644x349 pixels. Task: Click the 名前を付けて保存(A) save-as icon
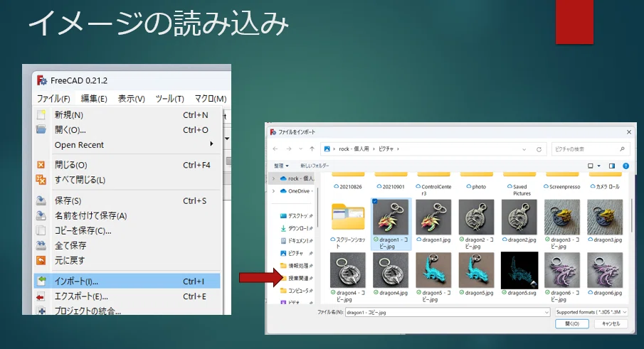[41, 215]
